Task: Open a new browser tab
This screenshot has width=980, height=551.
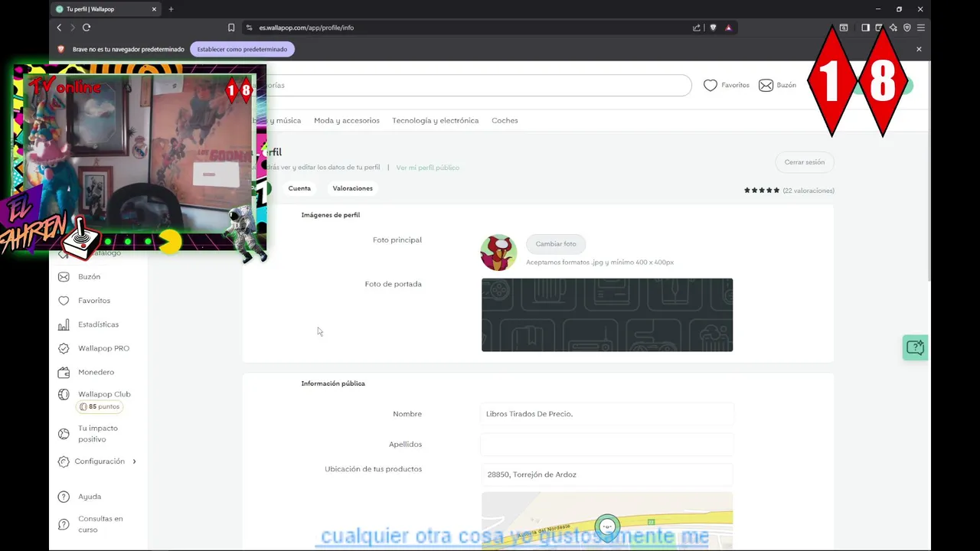Action: (x=171, y=9)
